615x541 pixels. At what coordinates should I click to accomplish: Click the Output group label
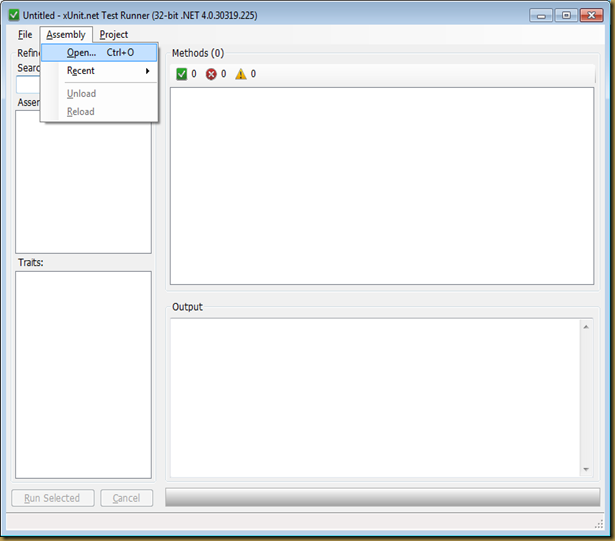[x=187, y=307]
